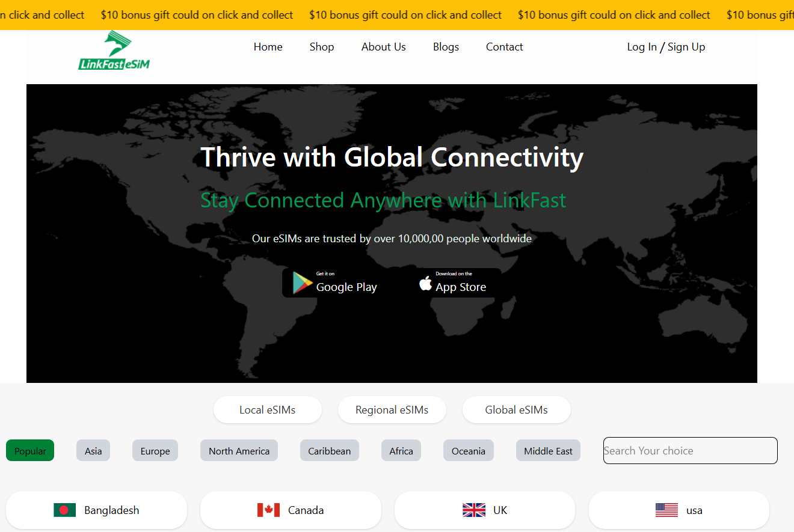Visit the Blogs page
This screenshot has height=532, width=794.
(x=446, y=47)
